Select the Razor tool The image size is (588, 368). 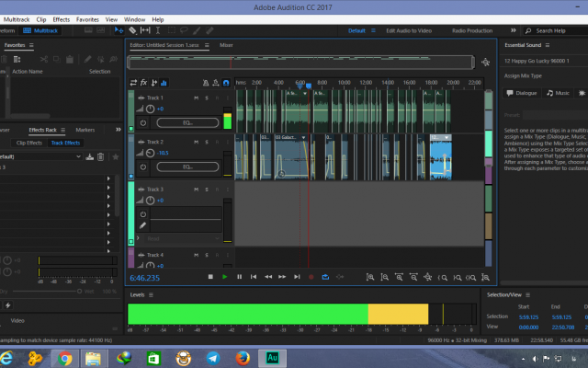pos(132,30)
